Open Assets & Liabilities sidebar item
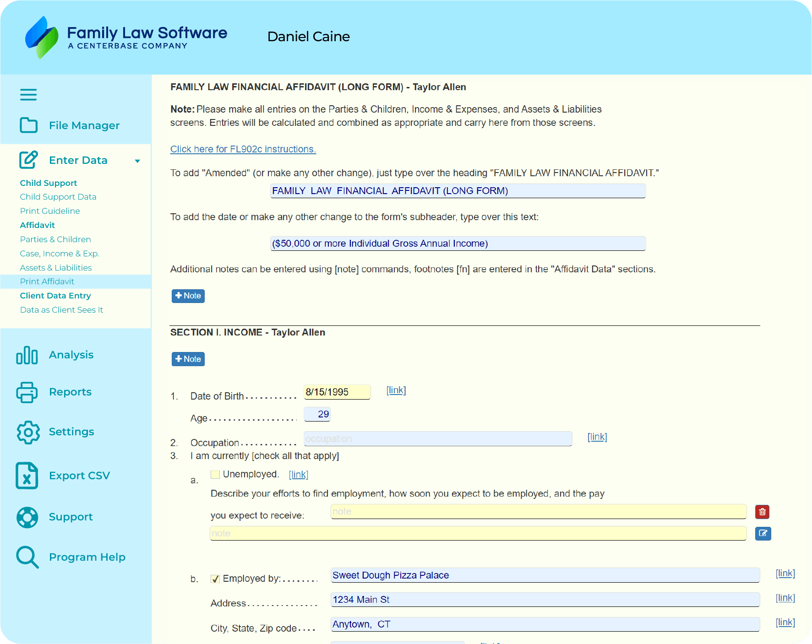This screenshot has width=812, height=644. 56,268
